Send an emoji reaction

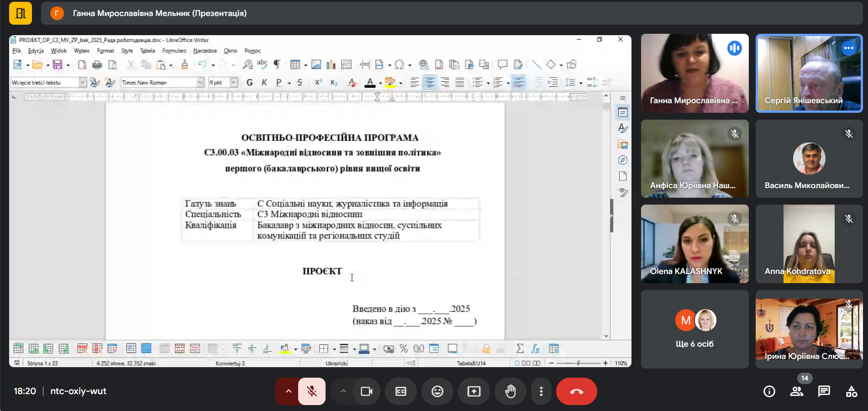437,391
